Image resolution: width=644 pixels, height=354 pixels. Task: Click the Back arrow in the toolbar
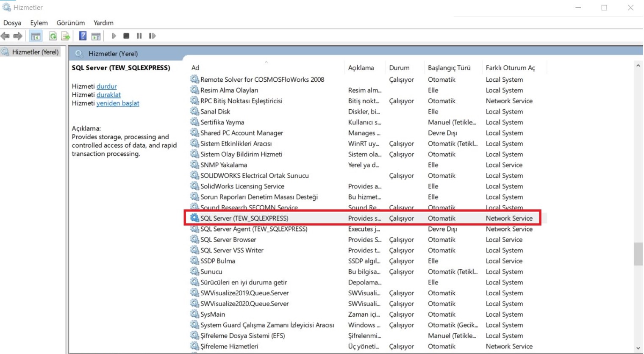point(5,36)
